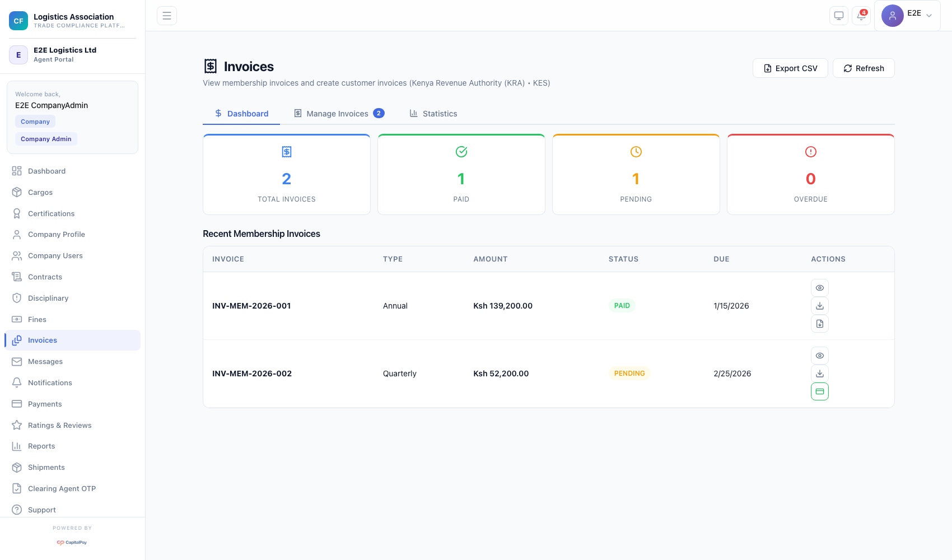The width and height of the screenshot is (952, 560).
Task: Refresh the invoices list
Action: [864, 68]
